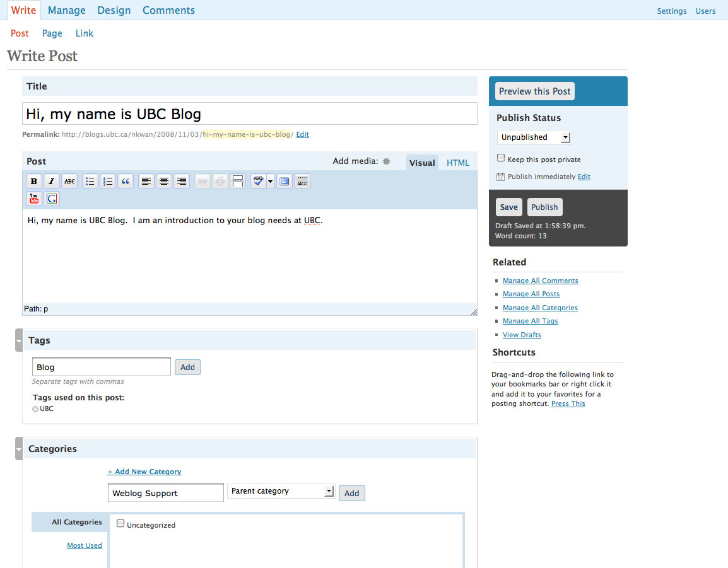Collapse the Tags panel using its handle
Viewport: 728px width, 568px height.
(18, 340)
